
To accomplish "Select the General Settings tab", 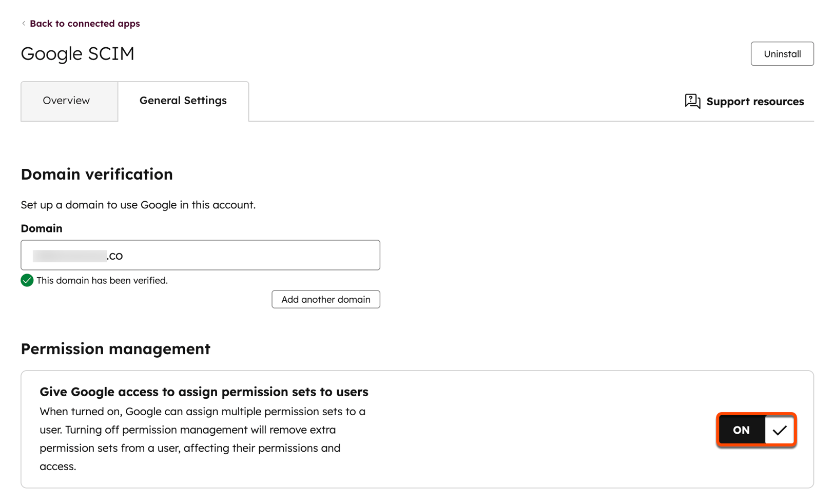I will tap(183, 101).
